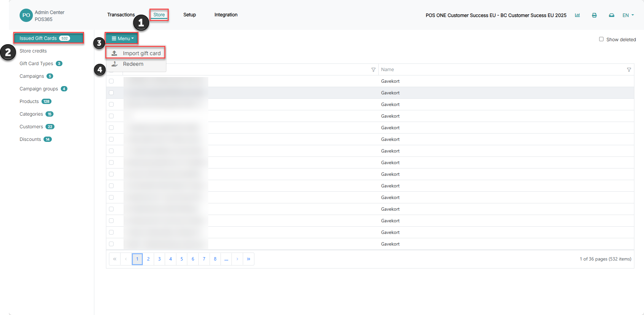Go to the previous page with the left arrow
Viewport: 644px width, 315px height.
point(126,259)
